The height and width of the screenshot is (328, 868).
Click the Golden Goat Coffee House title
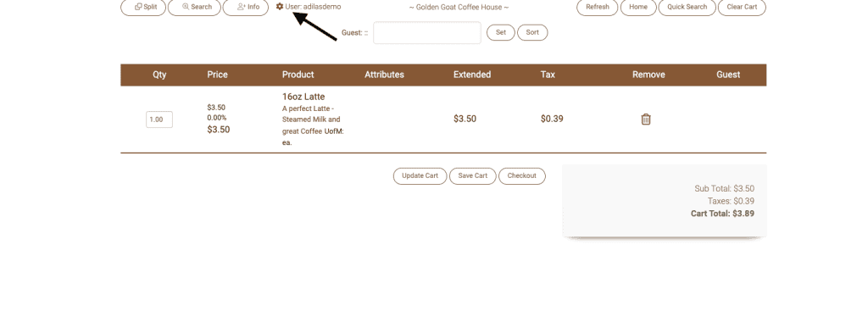459,7
